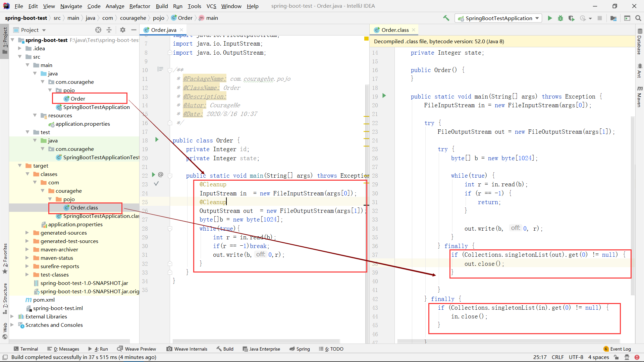This screenshot has width=644, height=362.
Task: Expand Scratches and Consoles node
Action: click(x=12, y=325)
